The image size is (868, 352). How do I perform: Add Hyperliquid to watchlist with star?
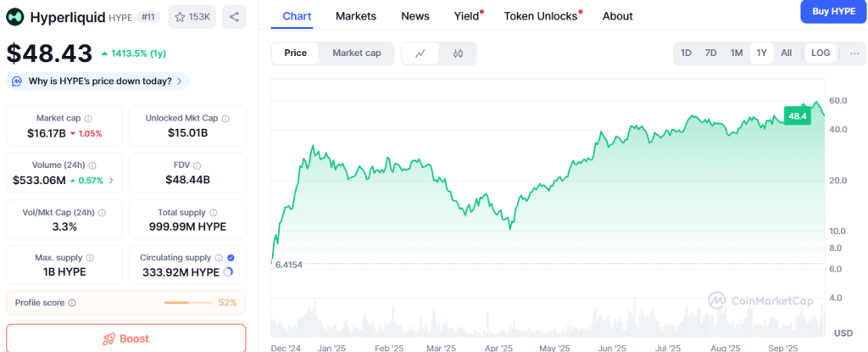point(192,16)
